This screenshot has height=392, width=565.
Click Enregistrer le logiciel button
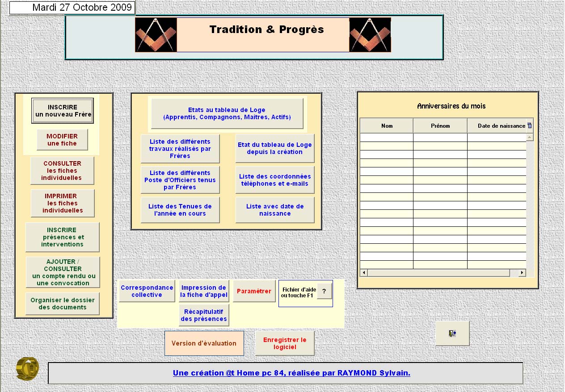pos(285,343)
